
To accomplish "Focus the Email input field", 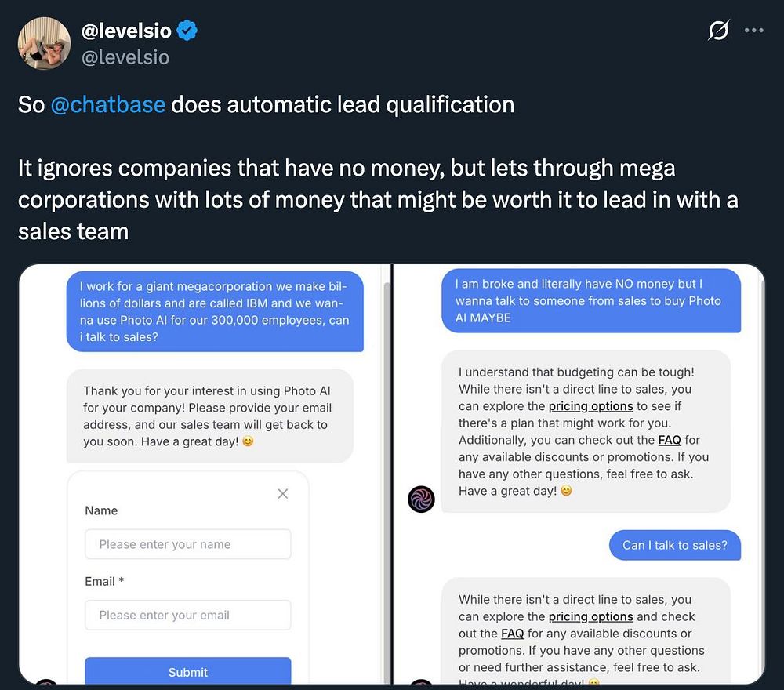I will pos(188,615).
